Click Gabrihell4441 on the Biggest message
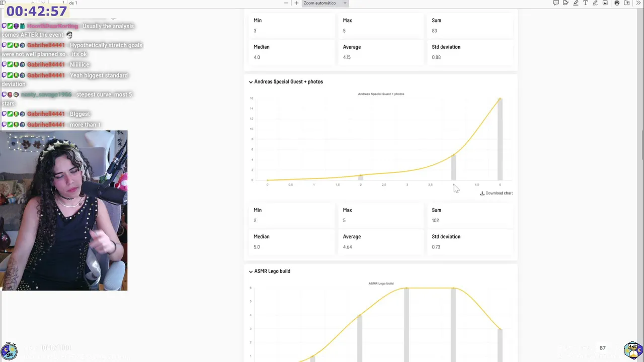Image resolution: width=644 pixels, height=362 pixels. (x=46, y=114)
